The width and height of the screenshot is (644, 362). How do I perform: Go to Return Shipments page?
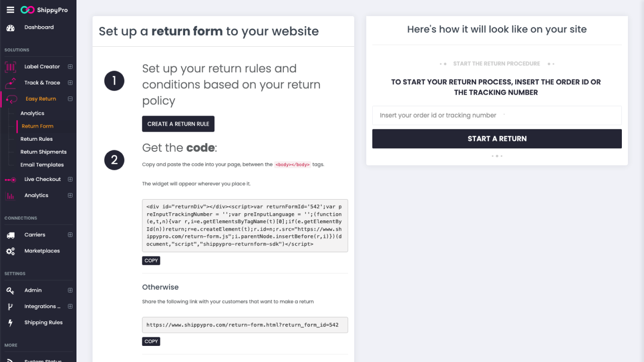pos(43,152)
